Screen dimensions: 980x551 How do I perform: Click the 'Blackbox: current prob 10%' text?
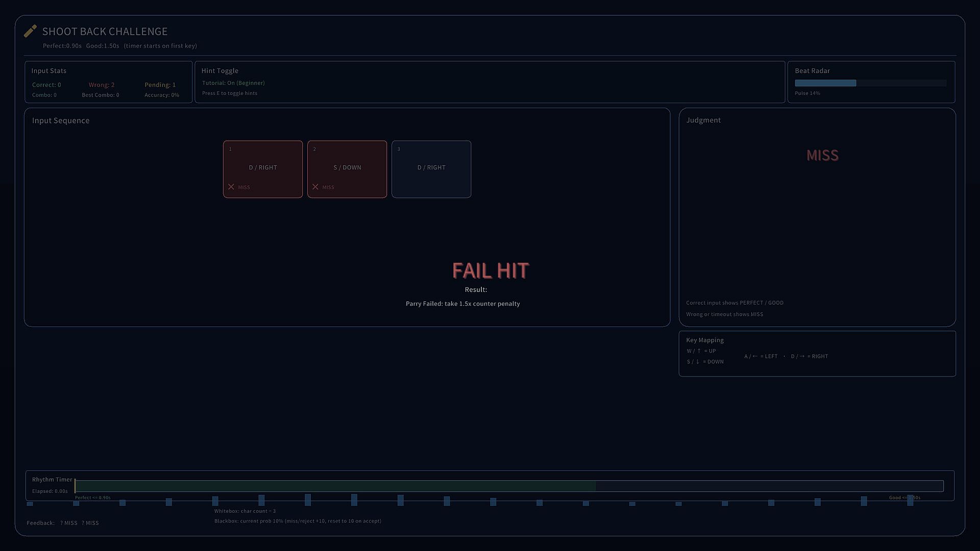coord(249,521)
